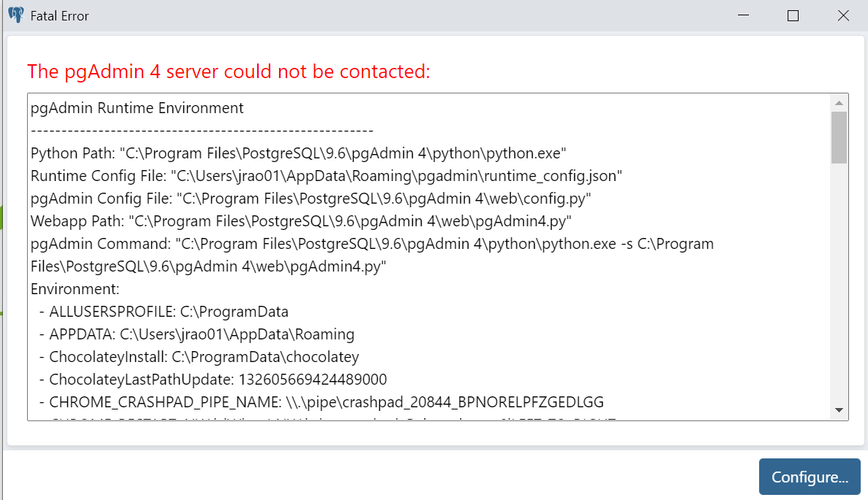
Task: Click the "pgAdmin Runtime Environment" line
Action: 137,108
